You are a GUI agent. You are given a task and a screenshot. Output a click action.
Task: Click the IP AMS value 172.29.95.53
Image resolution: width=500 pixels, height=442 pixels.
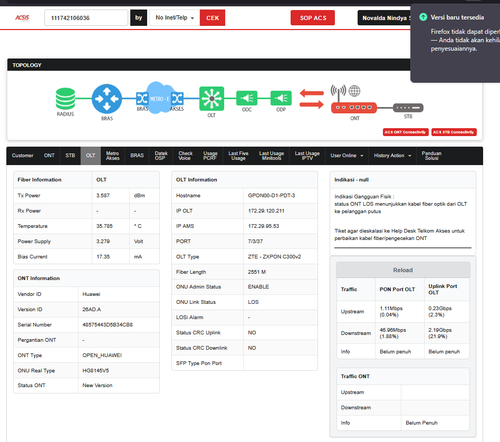coord(263,226)
